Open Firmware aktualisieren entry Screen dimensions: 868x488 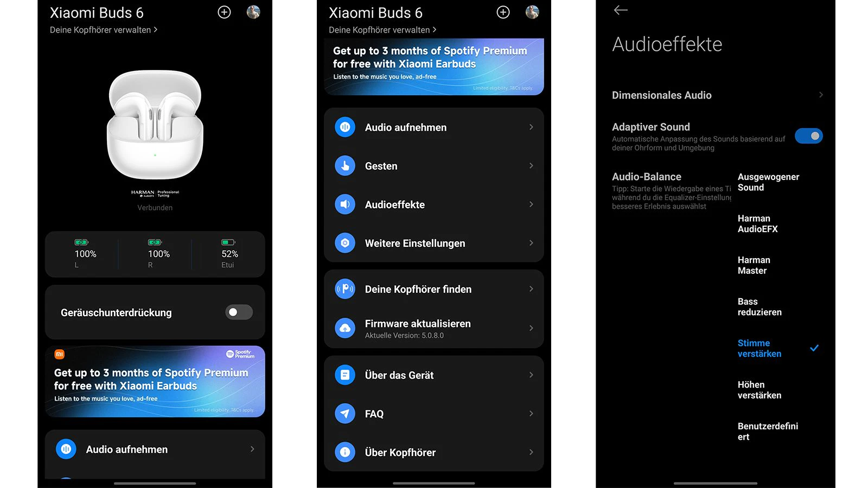tap(434, 328)
